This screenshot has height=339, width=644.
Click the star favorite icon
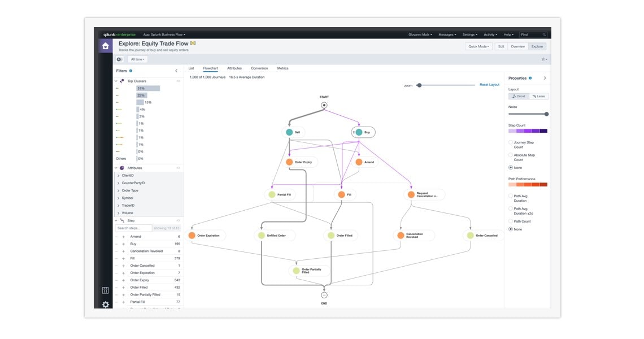point(543,59)
